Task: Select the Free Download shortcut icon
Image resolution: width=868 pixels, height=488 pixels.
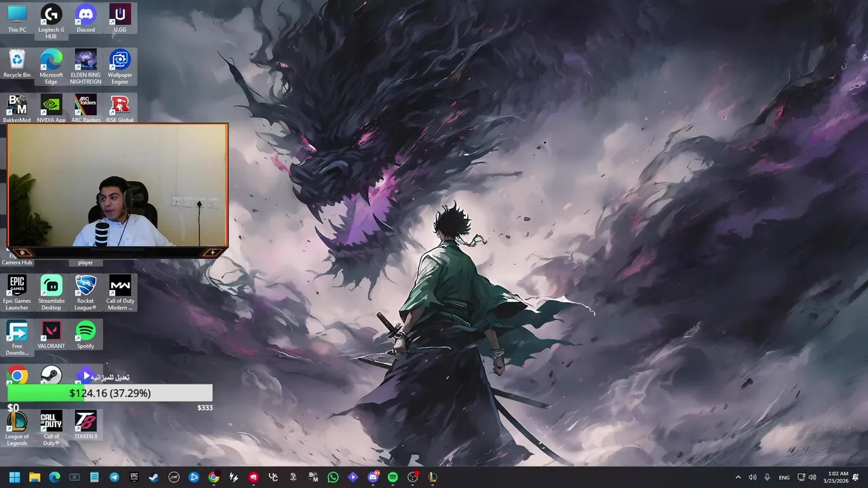Action: tap(17, 338)
